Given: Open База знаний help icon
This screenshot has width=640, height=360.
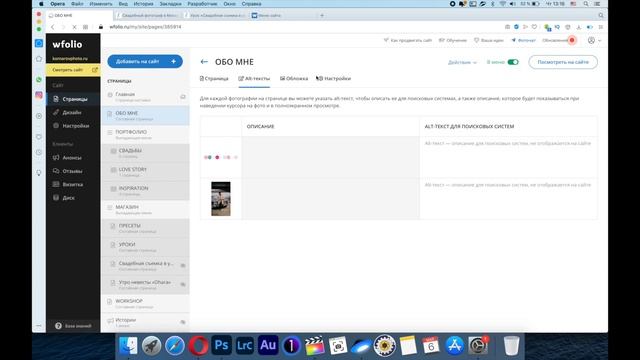Looking at the screenshot, I should (x=58, y=326).
